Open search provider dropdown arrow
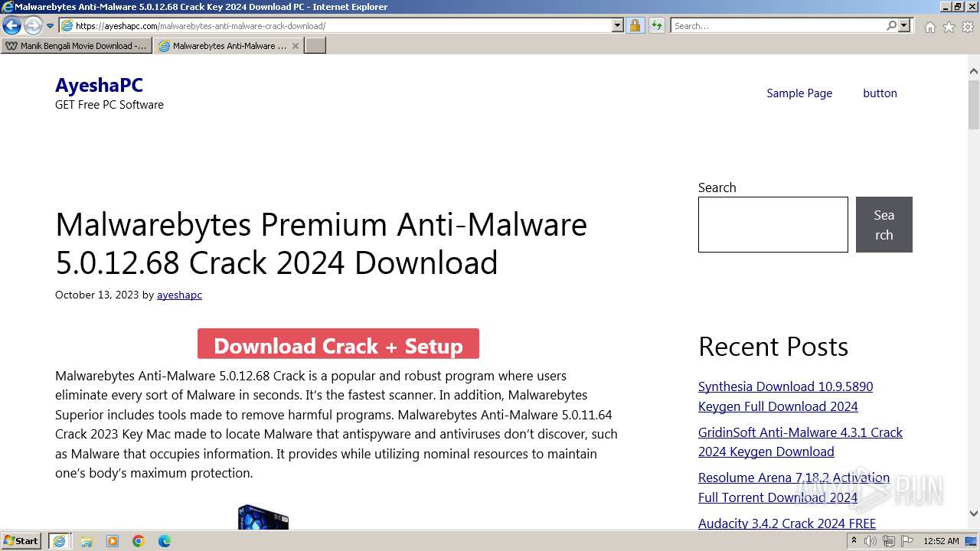The height and width of the screenshot is (551, 980). [x=904, y=25]
